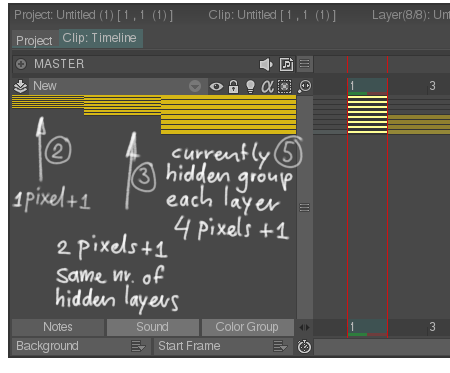Click the stopwatch timer icon
This screenshot has width=450, height=373.
click(x=304, y=347)
